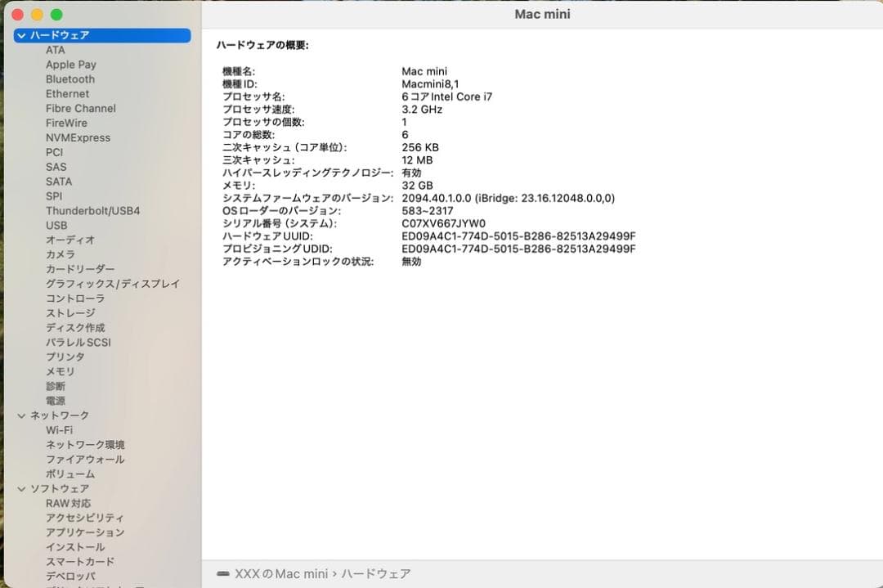Screen dimensions: 883x588
Task: Open the 診断 entry
Action: click(x=56, y=387)
